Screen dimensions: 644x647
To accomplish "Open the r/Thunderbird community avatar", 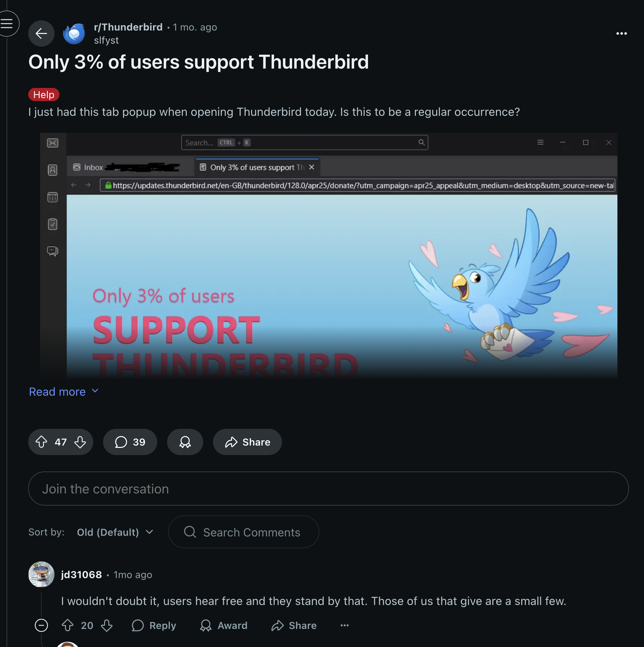I will coord(74,33).
